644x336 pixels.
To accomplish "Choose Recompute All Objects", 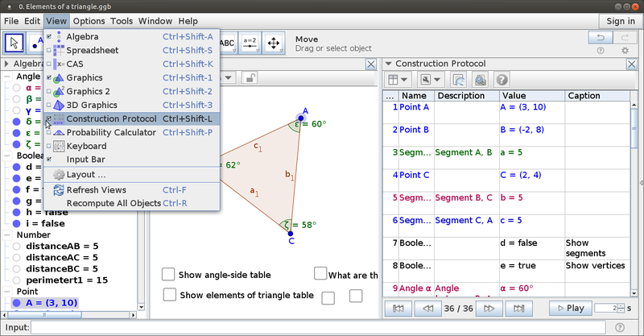I will [132, 203].
